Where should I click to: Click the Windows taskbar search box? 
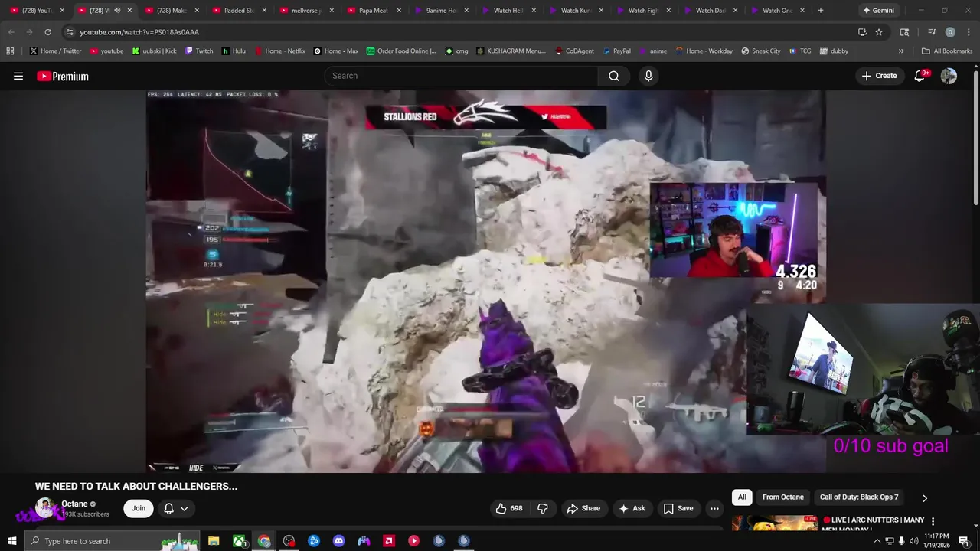113,541
